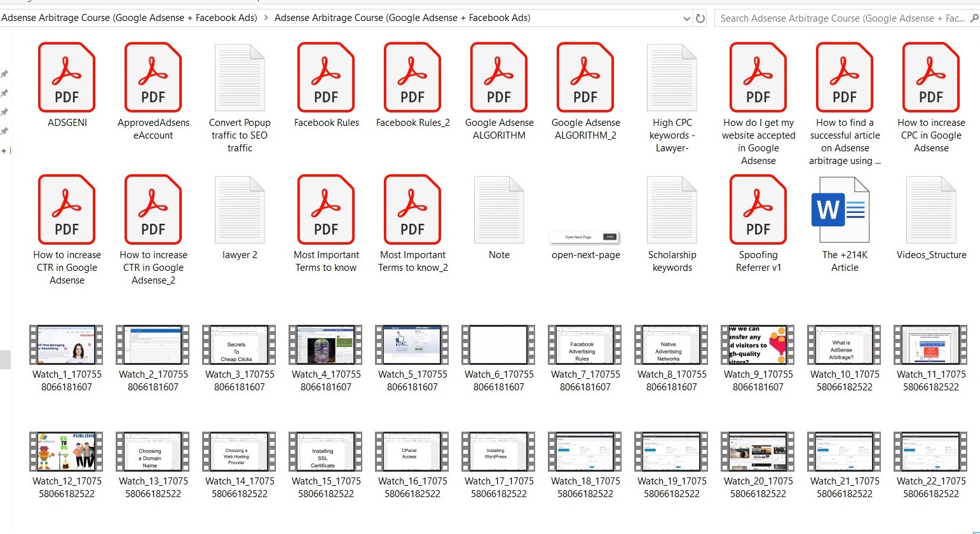Image resolution: width=980 pixels, height=534 pixels.
Task: Click the first Adsense Arbitrage Course breadcrumb
Action: tap(129, 18)
